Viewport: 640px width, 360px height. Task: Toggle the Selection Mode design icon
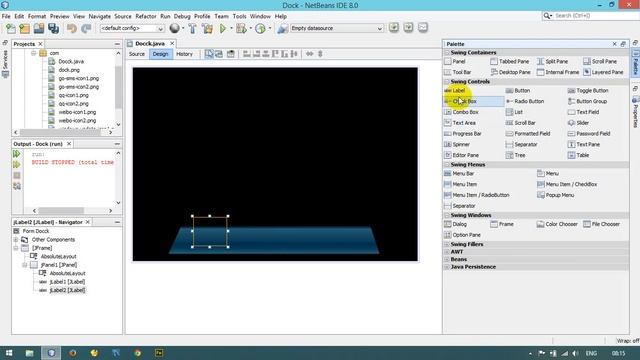pos(209,54)
